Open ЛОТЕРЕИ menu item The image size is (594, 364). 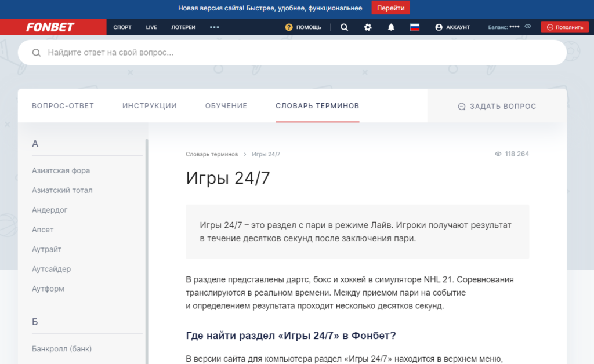[x=183, y=27]
